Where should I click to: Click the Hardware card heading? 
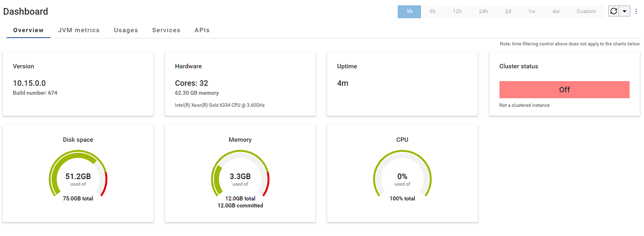(189, 66)
